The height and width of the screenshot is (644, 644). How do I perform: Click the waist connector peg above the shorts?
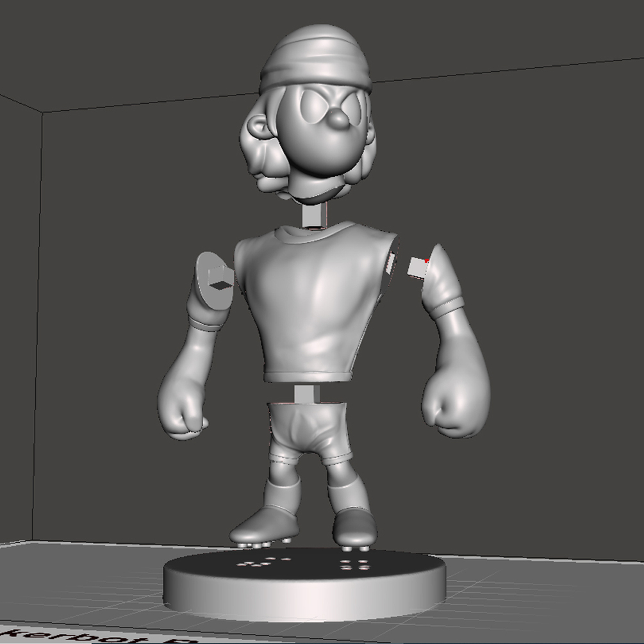coord(307,393)
